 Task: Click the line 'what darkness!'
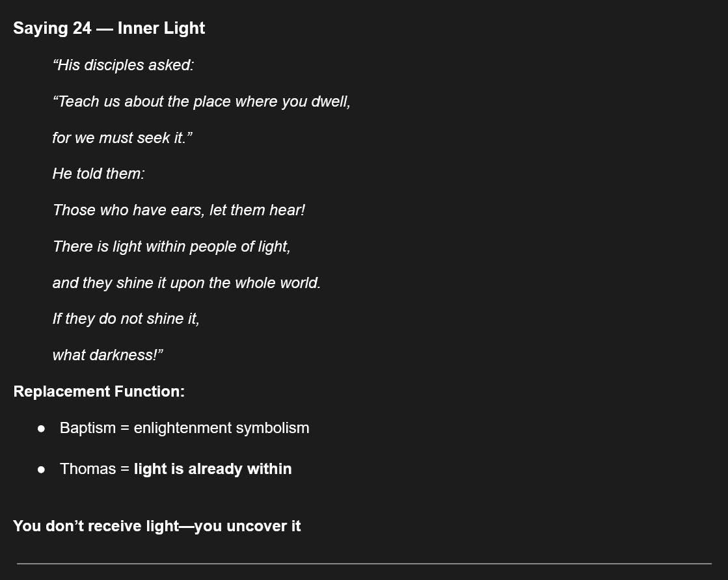(x=107, y=356)
